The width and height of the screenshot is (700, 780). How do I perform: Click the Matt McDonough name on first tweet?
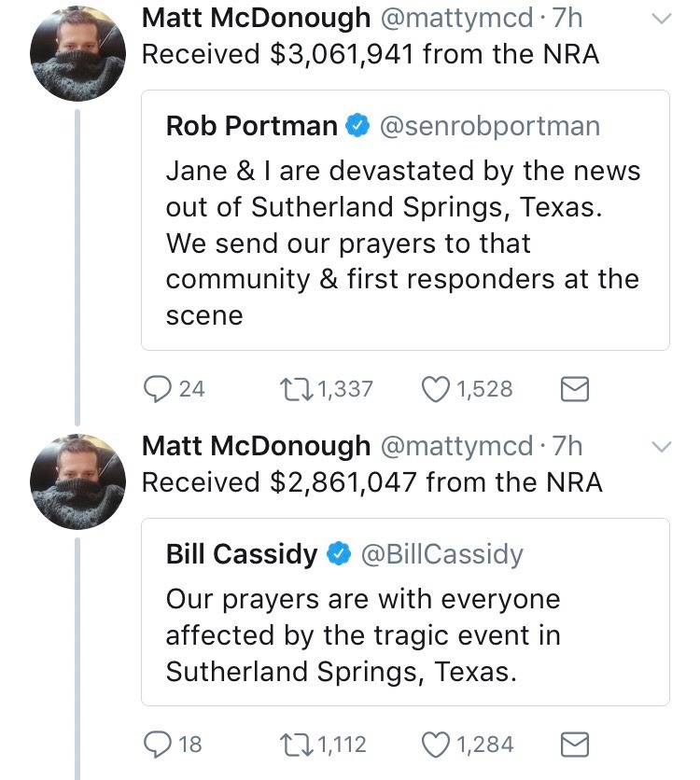[255, 18]
